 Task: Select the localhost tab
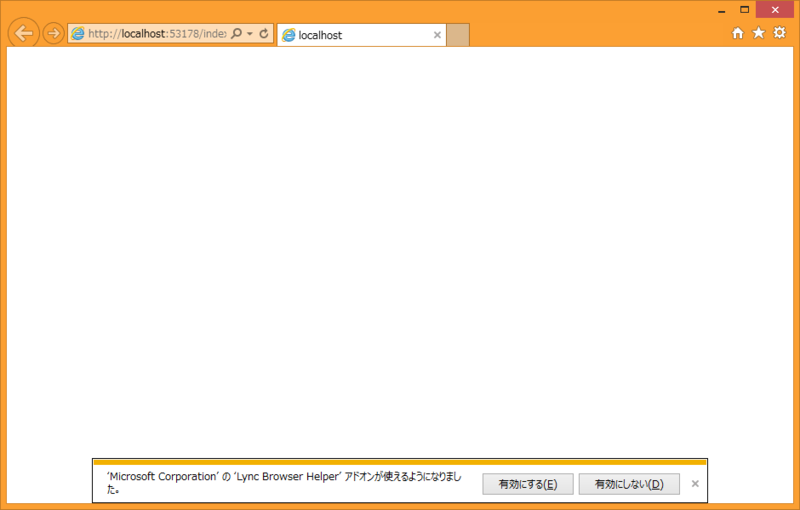pyautogui.click(x=362, y=35)
